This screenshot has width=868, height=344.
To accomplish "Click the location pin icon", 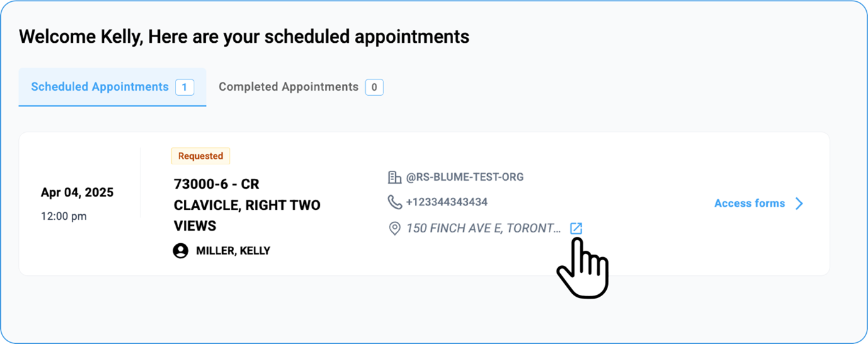I will [395, 229].
